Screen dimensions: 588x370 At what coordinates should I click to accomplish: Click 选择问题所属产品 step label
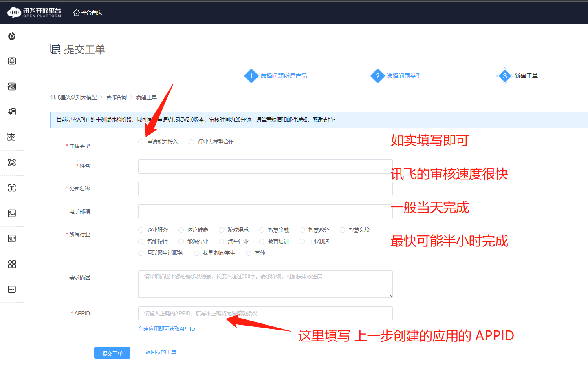[x=284, y=76]
